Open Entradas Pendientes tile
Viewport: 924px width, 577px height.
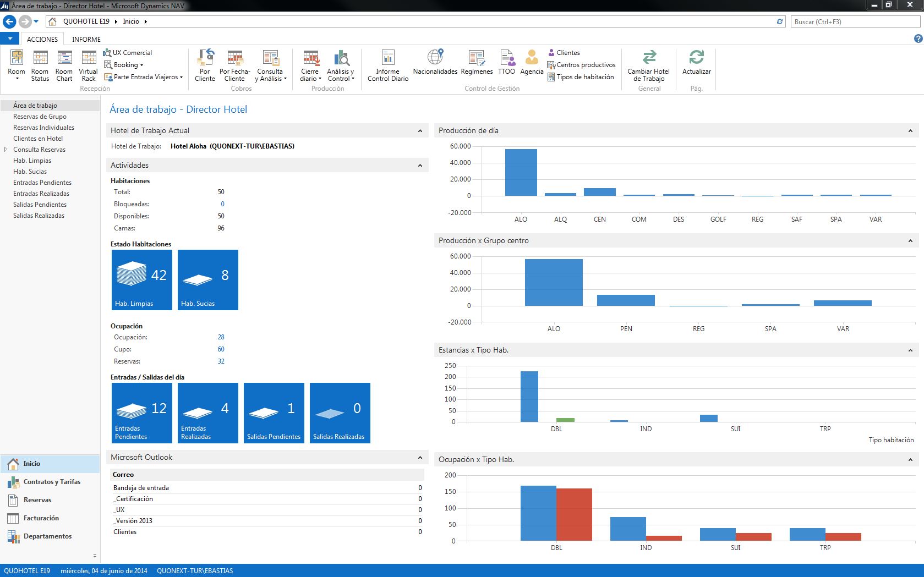(142, 413)
